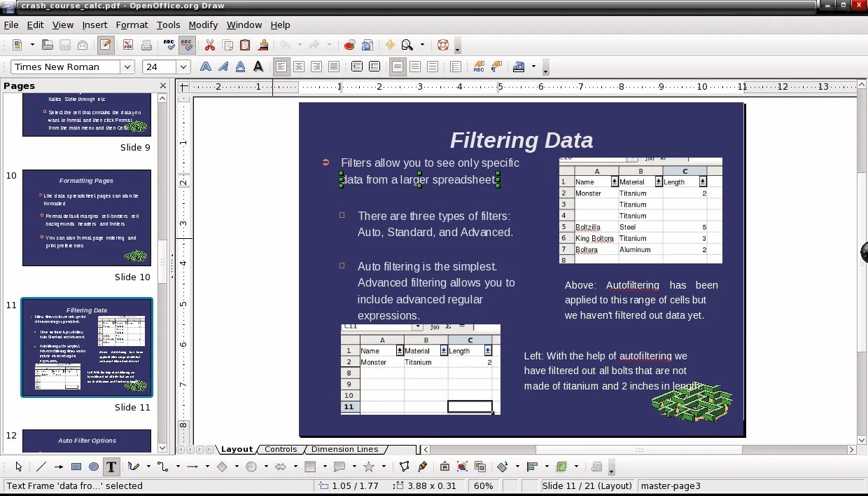Open the Curve tool dropdown arrow

[148, 467]
